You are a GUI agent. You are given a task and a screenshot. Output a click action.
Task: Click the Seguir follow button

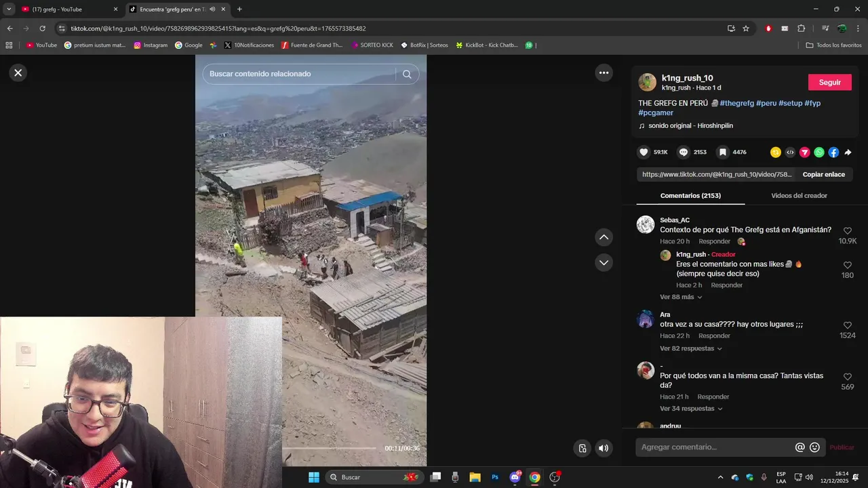[829, 82]
